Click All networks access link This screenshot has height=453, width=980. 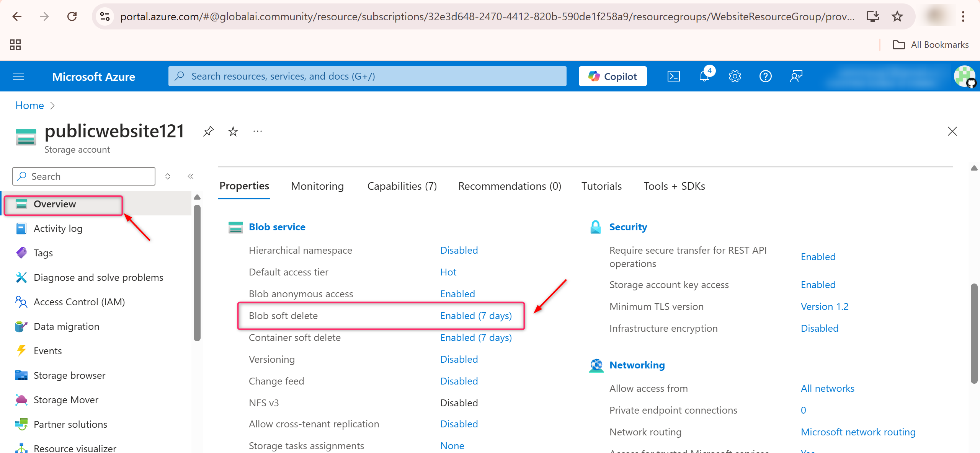pos(828,388)
